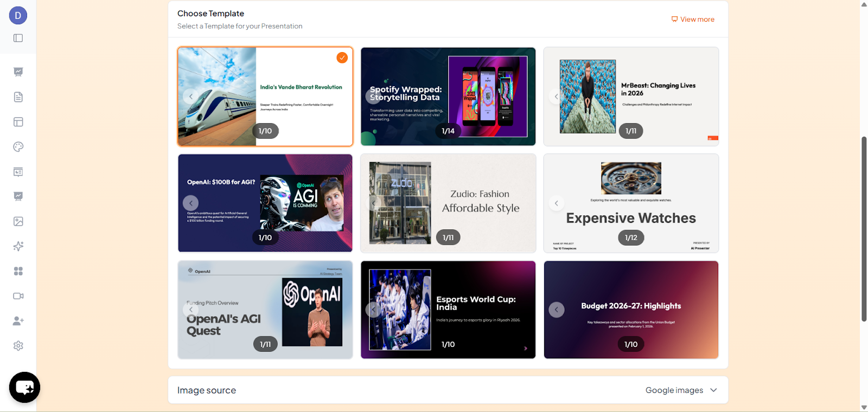Click previous arrow on OpenAI's AGI Quest template
The image size is (868, 412).
(x=190, y=310)
